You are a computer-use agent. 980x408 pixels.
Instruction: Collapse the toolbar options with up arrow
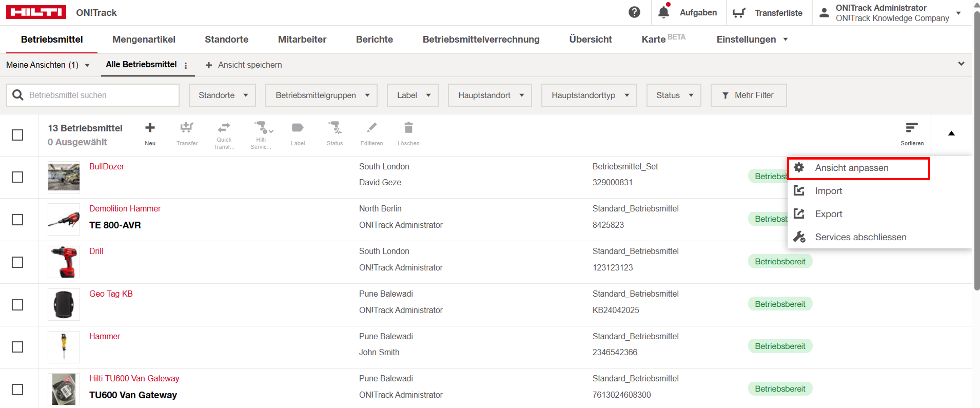pos(951,133)
